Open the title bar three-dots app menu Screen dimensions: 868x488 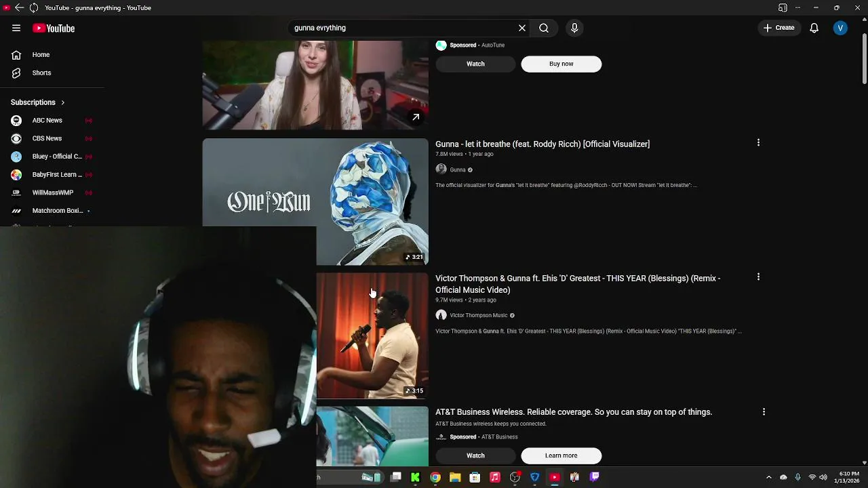(x=798, y=7)
